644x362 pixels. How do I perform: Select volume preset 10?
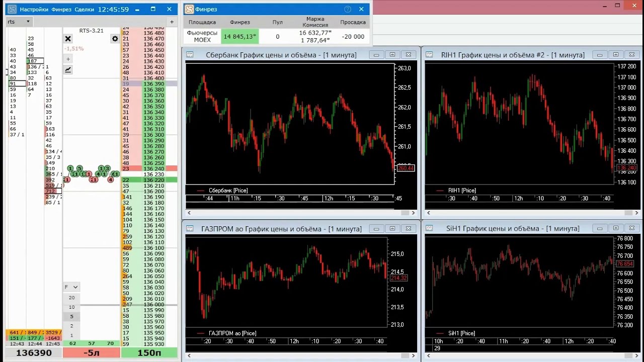(71, 307)
